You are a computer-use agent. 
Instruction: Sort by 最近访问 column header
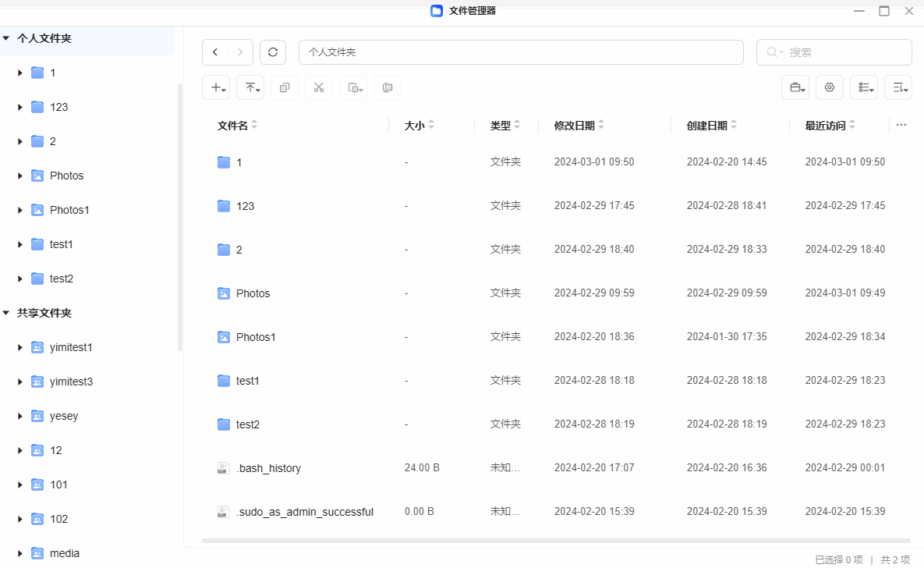830,125
